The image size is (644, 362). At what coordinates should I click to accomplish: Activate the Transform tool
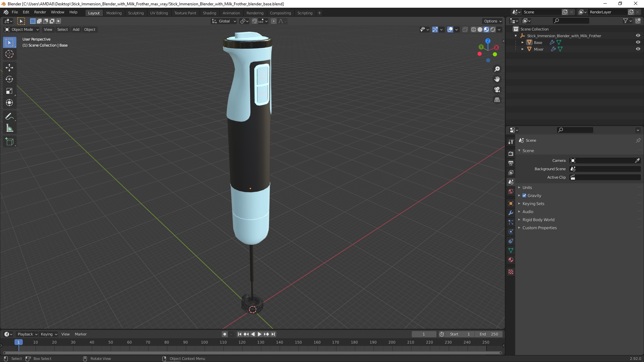9,103
